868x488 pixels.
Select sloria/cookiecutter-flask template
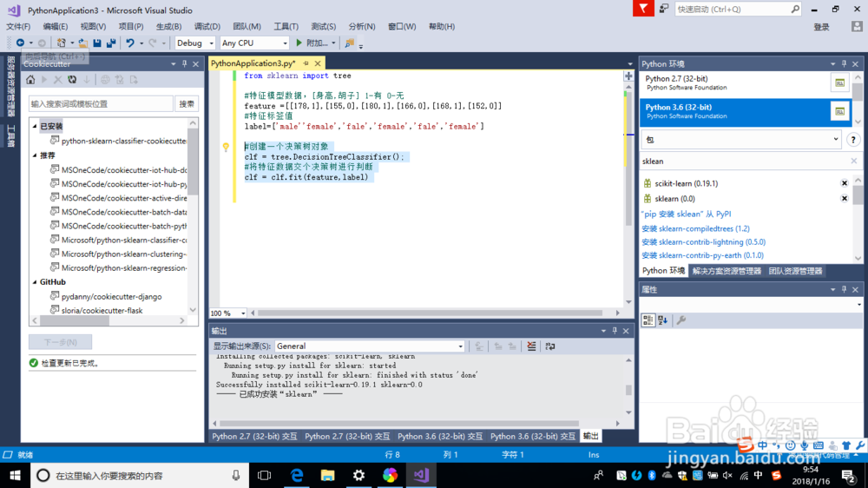click(102, 311)
